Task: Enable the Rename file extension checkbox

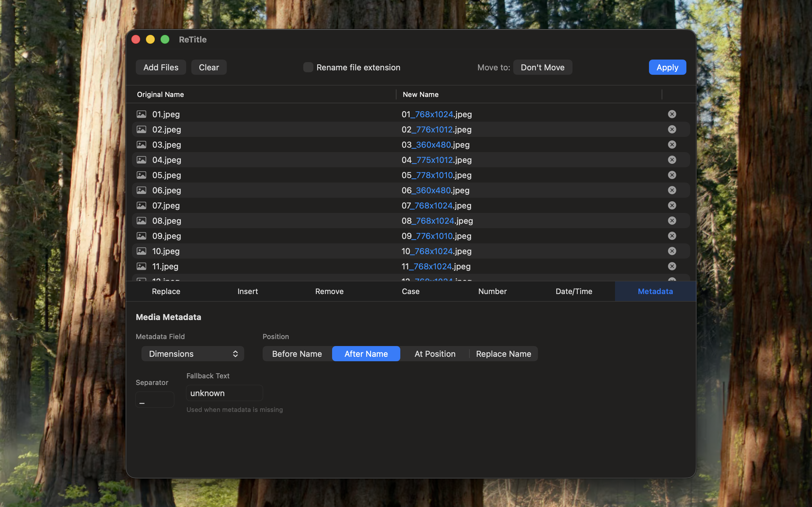Action: tap(308, 67)
